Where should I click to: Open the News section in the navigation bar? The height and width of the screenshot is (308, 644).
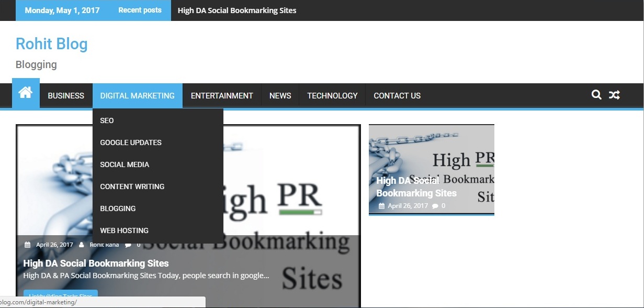tap(280, 95)
